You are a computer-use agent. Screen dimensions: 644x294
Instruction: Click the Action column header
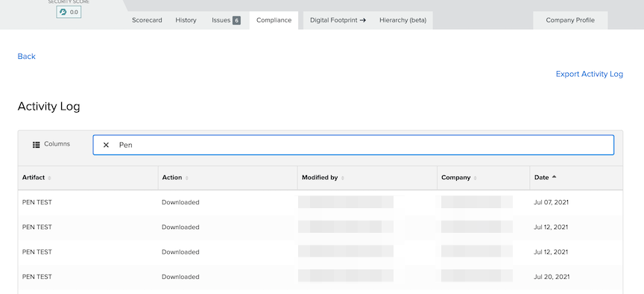(x=228, y=178)
